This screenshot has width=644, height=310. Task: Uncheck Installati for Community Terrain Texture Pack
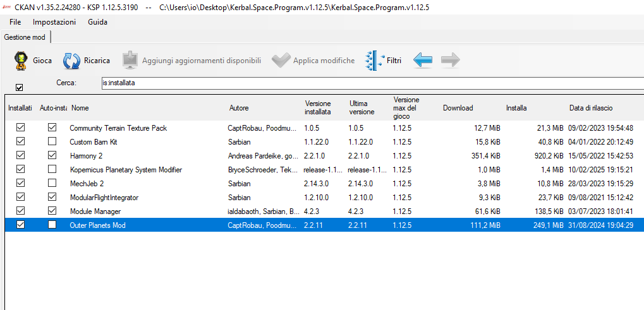click(20, 128)
